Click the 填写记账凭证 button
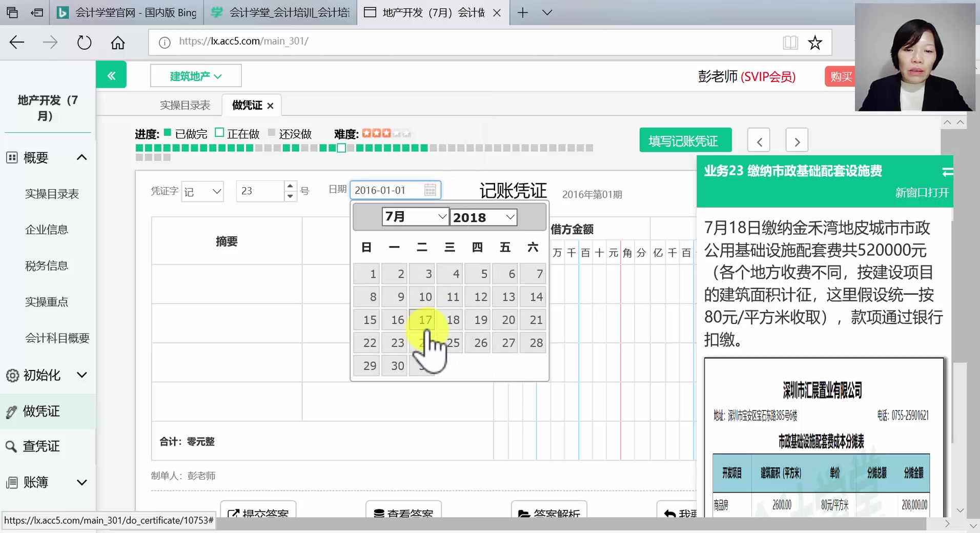980x533 pixels. pyautogui.click(x=685, y=140)
